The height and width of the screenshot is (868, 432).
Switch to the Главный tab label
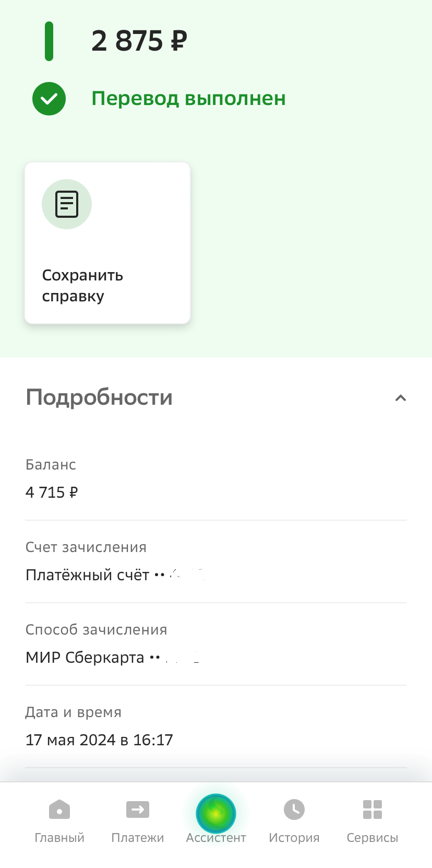click(59, 838)
